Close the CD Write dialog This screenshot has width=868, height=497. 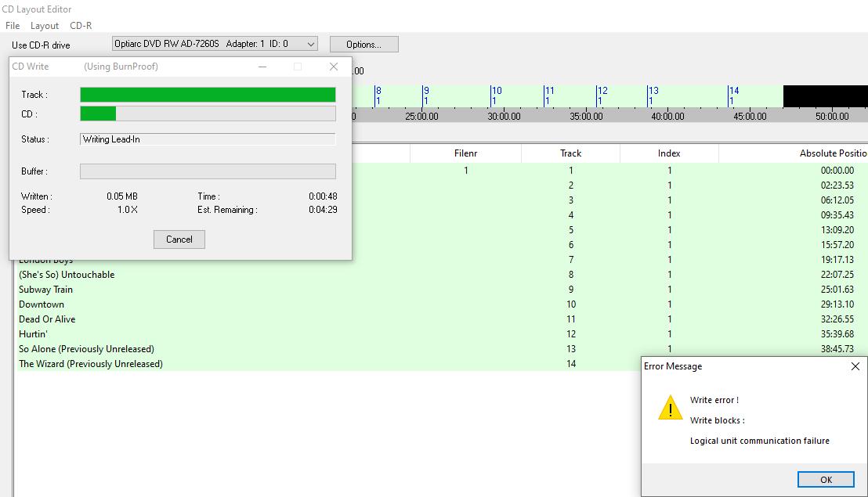coord(333,67)
